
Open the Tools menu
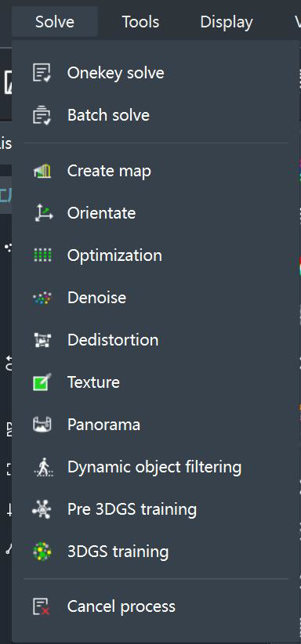[x=140, y=22]
